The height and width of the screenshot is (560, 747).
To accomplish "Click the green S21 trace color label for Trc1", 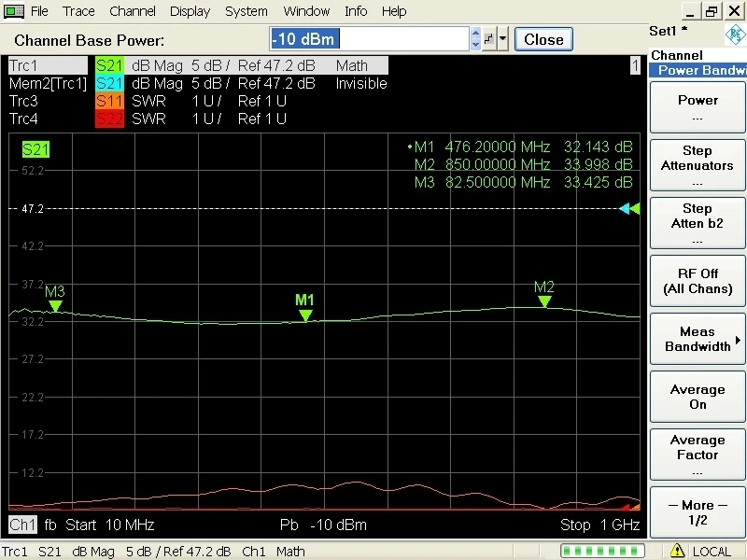I will [110, 66].
